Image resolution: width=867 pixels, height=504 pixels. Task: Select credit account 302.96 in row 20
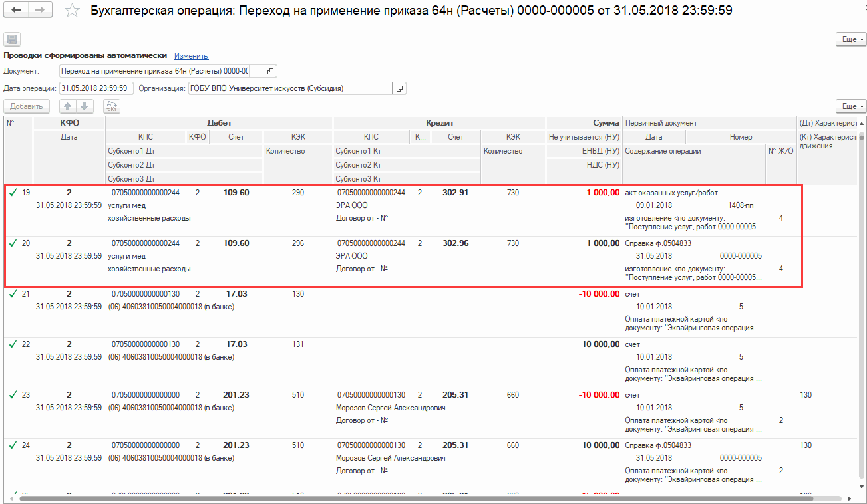coord(456,243)
